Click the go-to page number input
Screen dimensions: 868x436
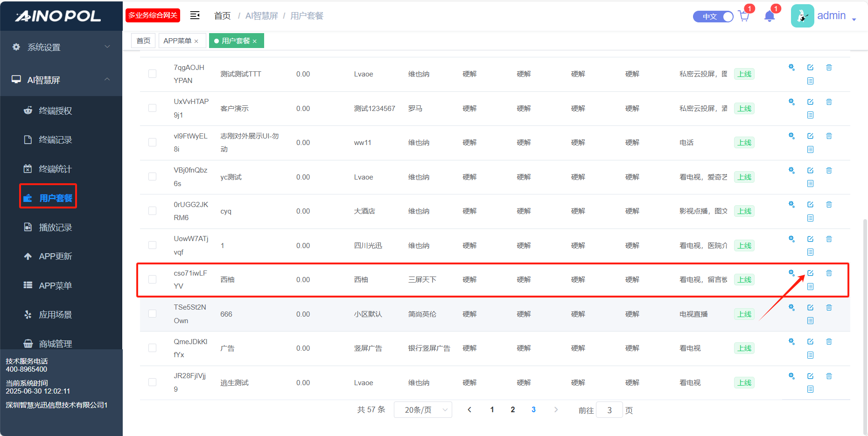tap(609, 410)
